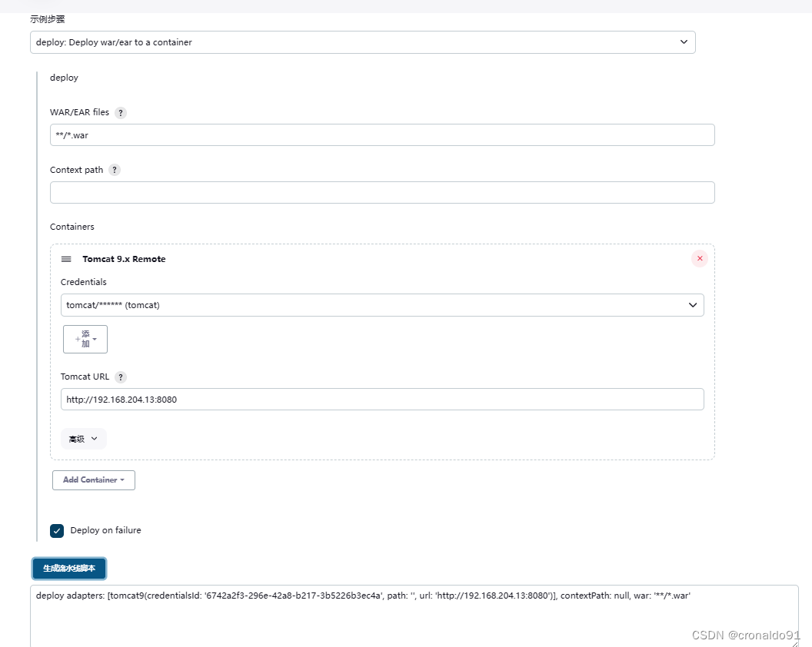Viewport: 812px width, 647px height.
Task: Open the Add Container dropdown button
Action: (94, 479)
